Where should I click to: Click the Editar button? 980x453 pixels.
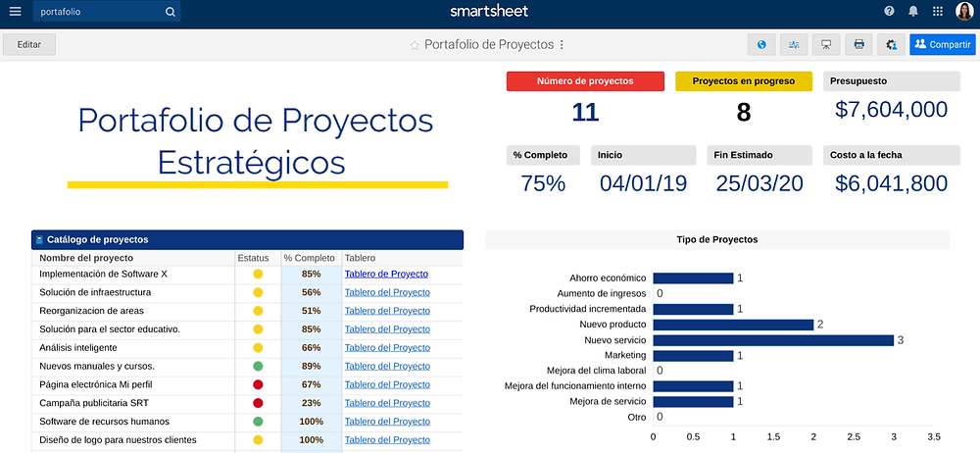[x=29, y=44]
